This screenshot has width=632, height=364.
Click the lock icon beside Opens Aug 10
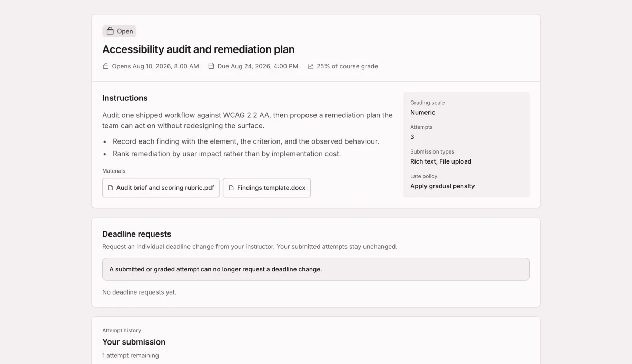(106, 66)
